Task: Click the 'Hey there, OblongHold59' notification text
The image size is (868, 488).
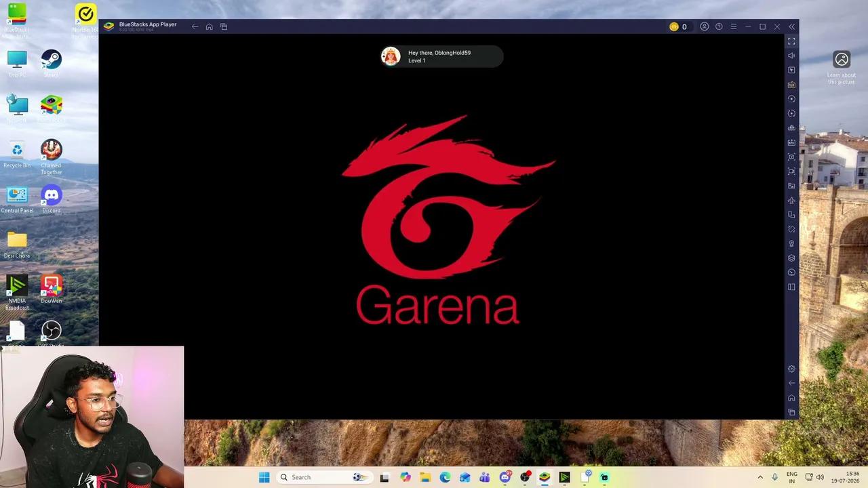Action: [439, 53]
